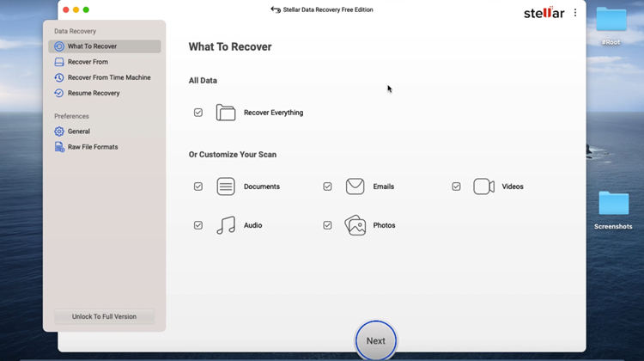Click the What To Recover sidebar icon
Screen dimensions: 644x361
tap(59, 46)
